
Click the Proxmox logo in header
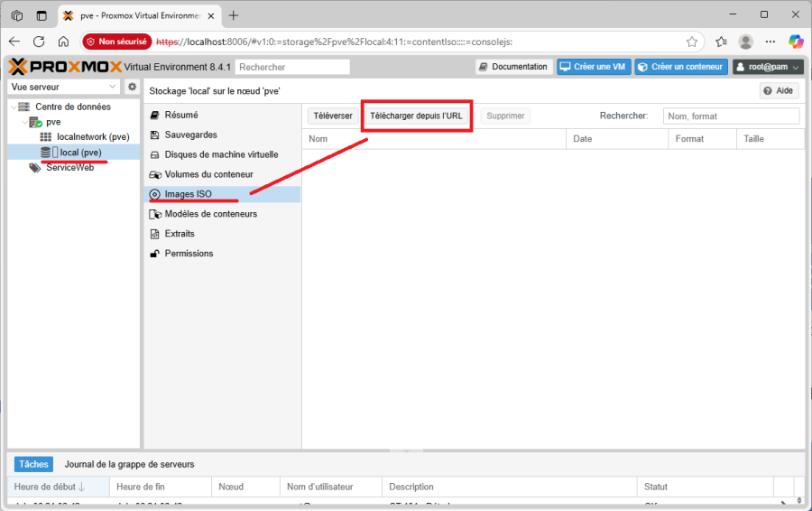[65, 66]
